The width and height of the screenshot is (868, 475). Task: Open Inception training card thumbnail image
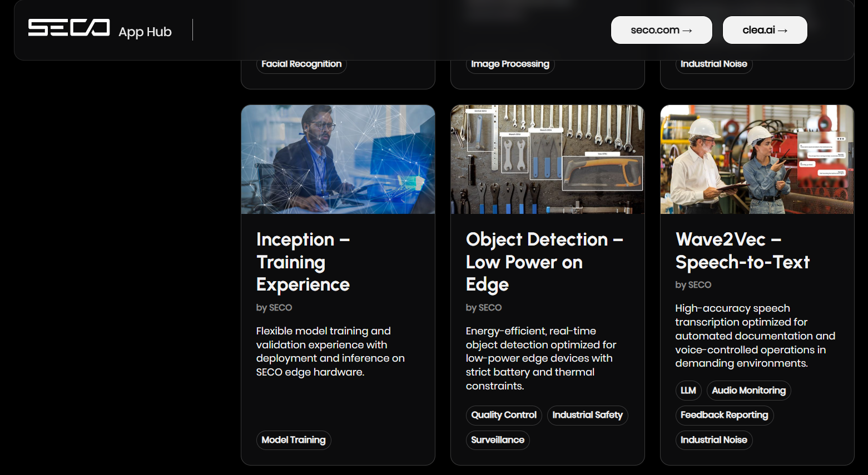[338, 159]
